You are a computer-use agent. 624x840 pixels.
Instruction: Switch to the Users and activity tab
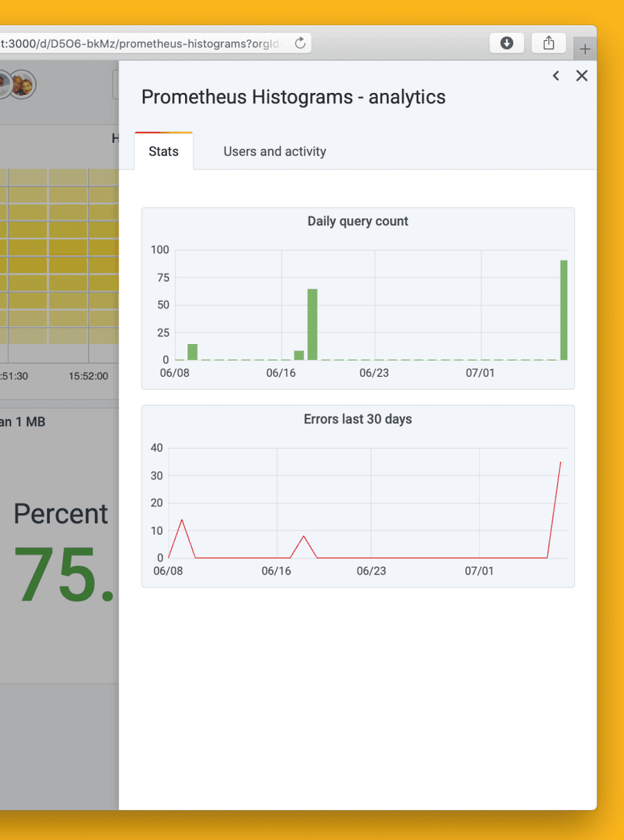274,151
